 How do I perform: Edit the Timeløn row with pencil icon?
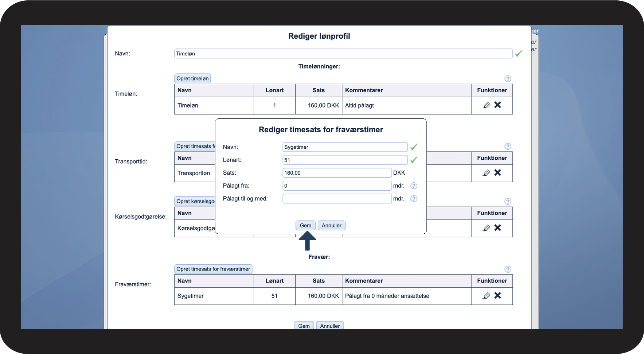(486, 105)
